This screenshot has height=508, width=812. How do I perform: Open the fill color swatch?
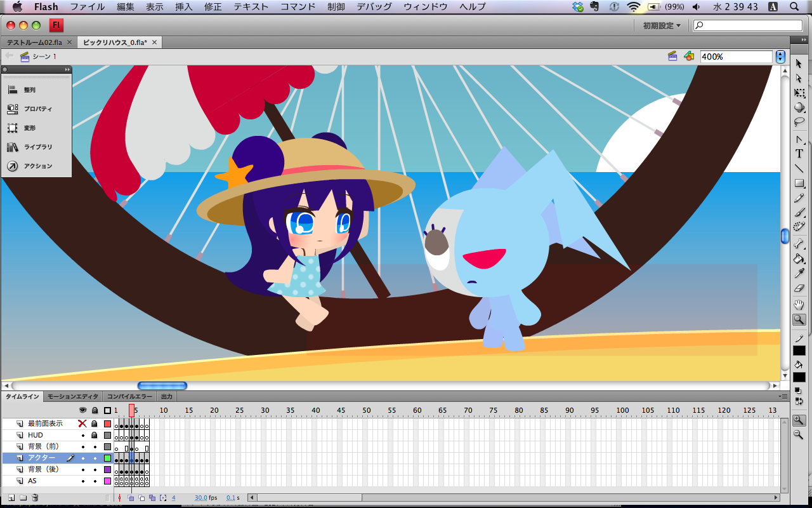coord(799,377)
